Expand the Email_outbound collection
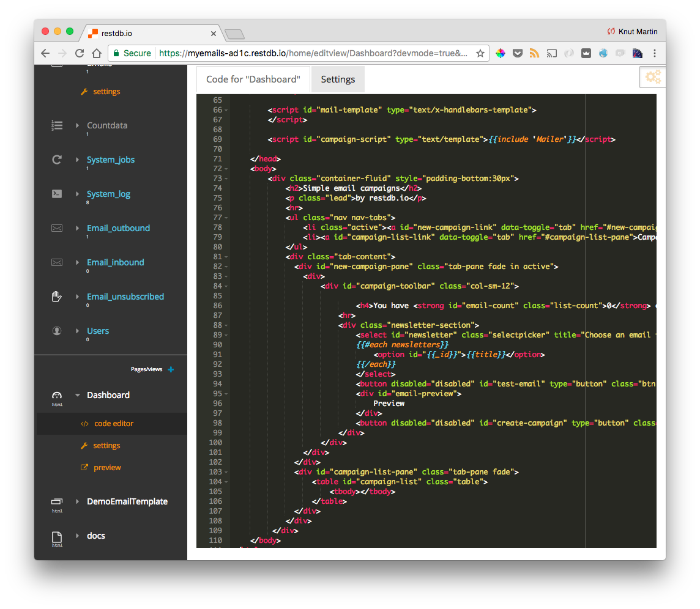 click(x=77, y=228)
